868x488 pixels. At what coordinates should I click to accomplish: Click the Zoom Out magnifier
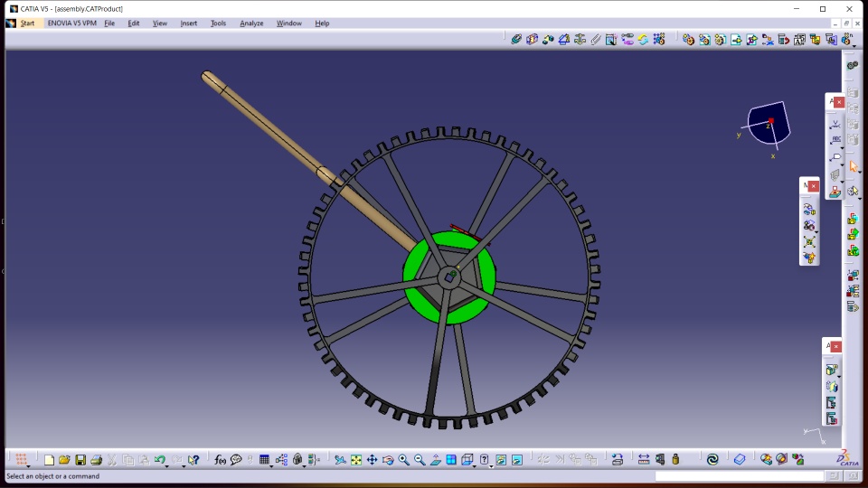pos(420,460)
